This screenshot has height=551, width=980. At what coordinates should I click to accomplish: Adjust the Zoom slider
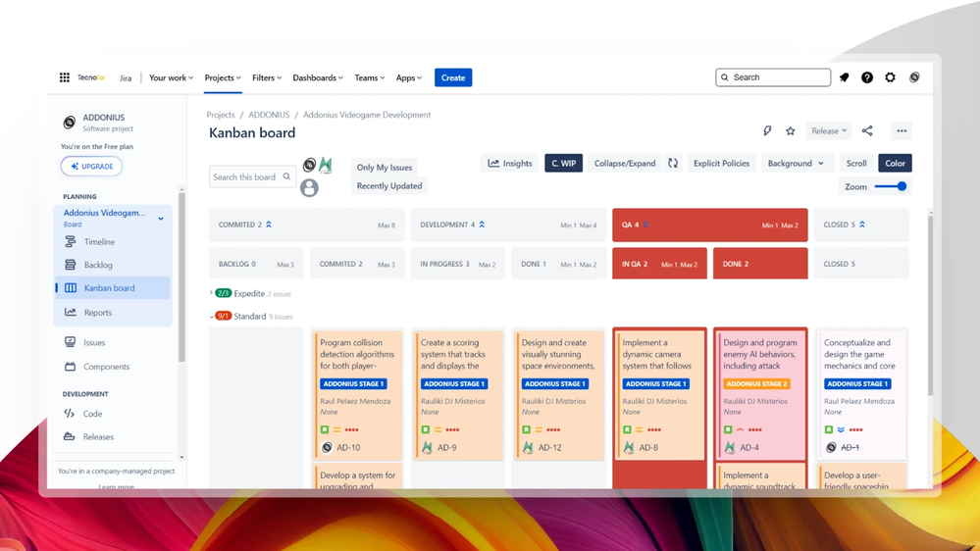click(891, 186)
